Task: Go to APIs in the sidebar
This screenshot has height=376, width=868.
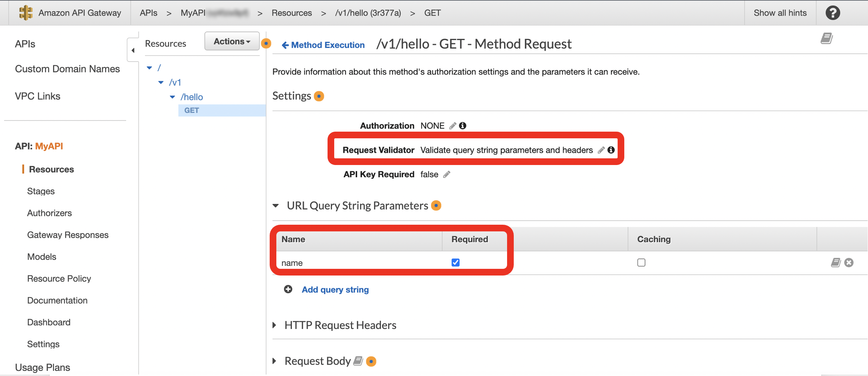Action: (x=25, y=44)
